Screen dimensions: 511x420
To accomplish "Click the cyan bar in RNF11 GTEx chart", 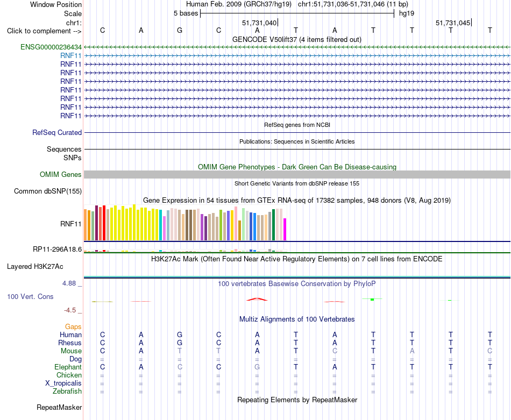I will [x=161, y=225].
